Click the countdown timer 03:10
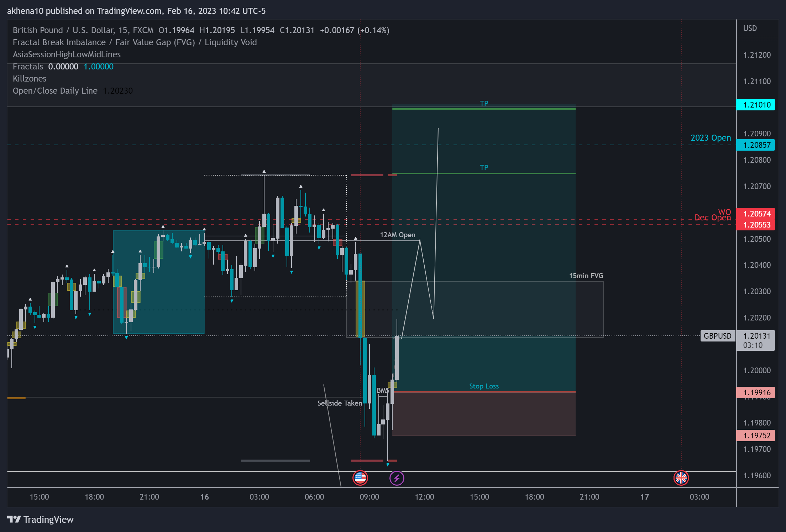Viewport: 786px width, 532px height. point(753,345)
